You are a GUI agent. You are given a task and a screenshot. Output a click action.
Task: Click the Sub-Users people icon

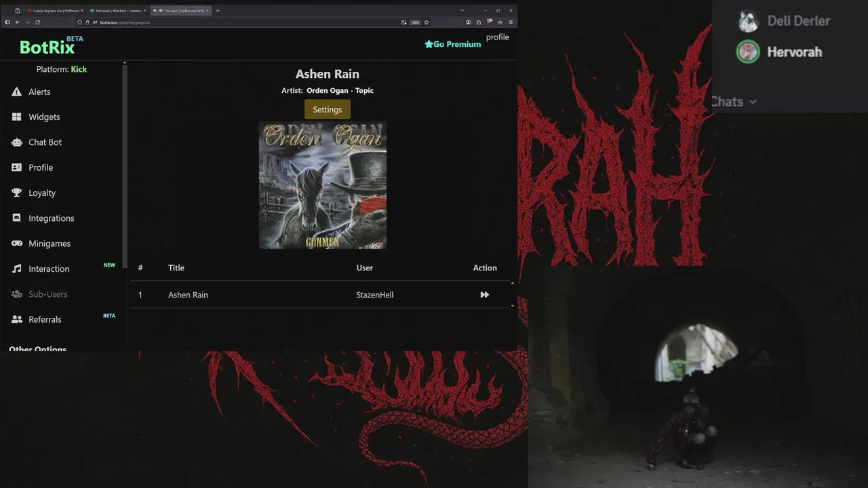pos(17,294)
